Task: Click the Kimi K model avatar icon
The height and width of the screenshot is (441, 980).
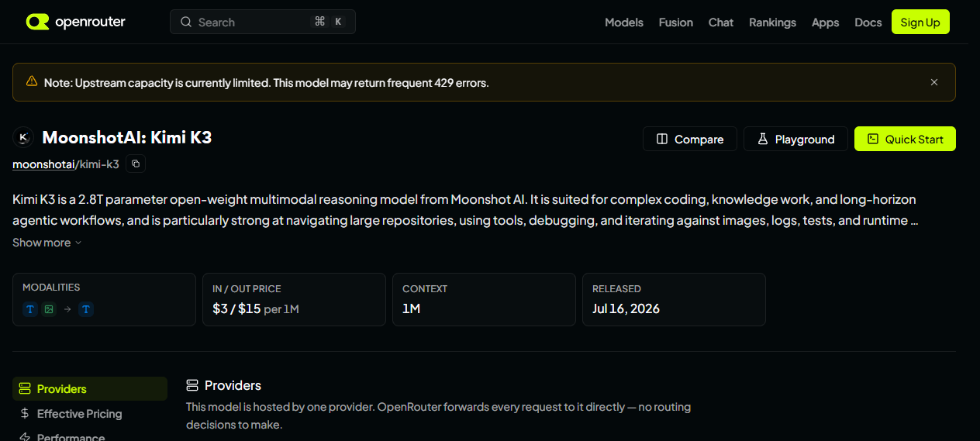Action: [23, 138]
